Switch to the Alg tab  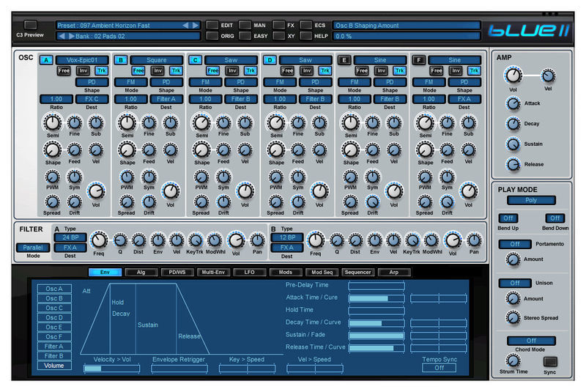[x=141, y=273]
